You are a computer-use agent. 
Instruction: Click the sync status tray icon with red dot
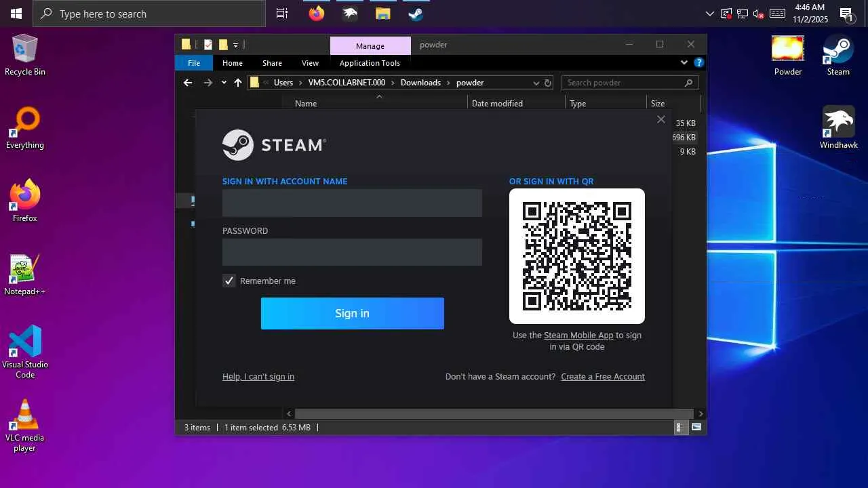coord(726,14)
